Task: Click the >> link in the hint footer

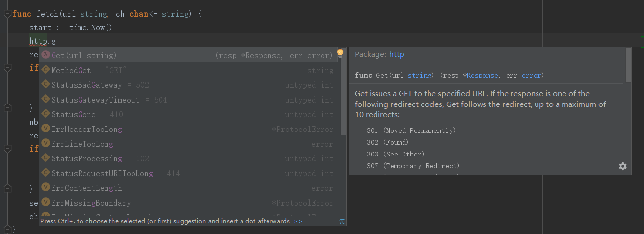Action: (x=298, y=221)
